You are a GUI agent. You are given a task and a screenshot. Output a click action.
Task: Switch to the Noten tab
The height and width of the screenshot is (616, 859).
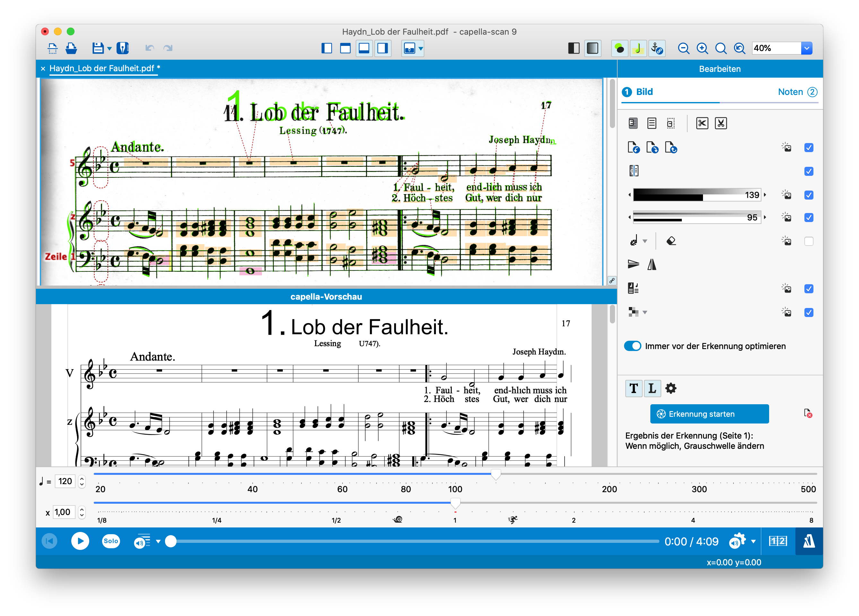[797, 92]
